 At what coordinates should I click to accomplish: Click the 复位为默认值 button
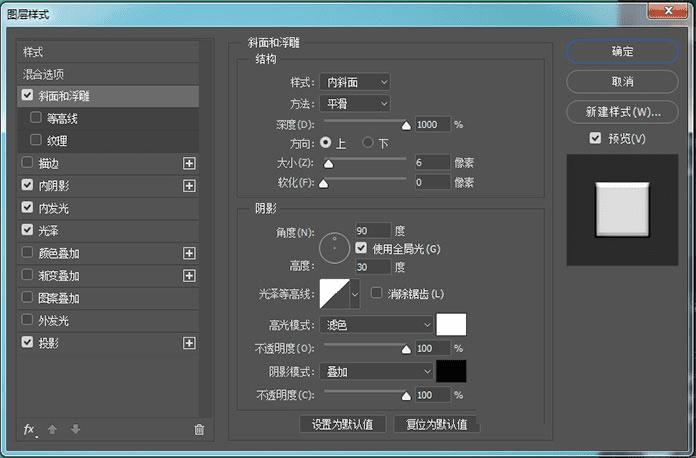436,424
